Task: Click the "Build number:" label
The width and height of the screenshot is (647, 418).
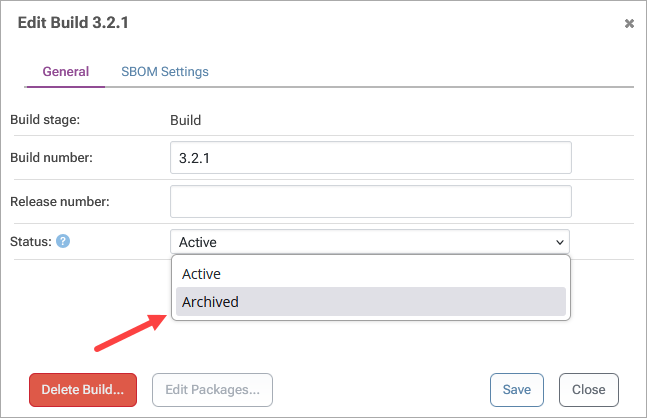Action: click(51, 158)
